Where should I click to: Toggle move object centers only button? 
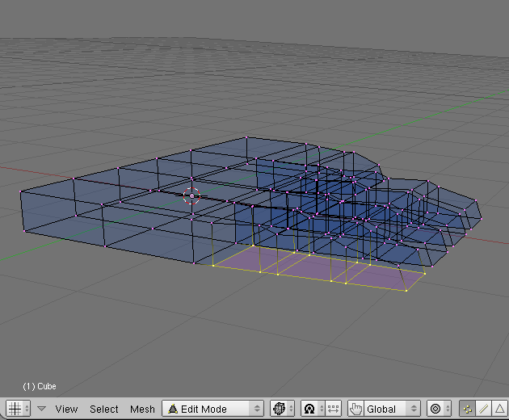pyautogui.click(x=333, y=409)
